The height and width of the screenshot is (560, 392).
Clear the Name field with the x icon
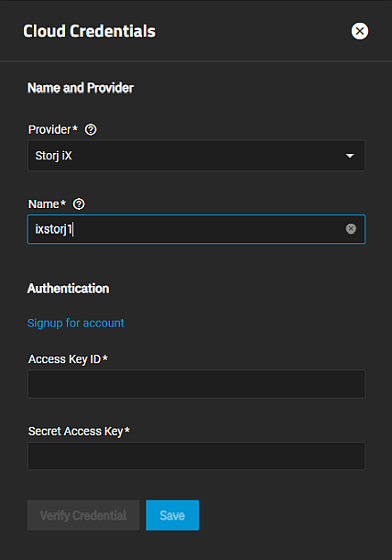coord(351,229)
